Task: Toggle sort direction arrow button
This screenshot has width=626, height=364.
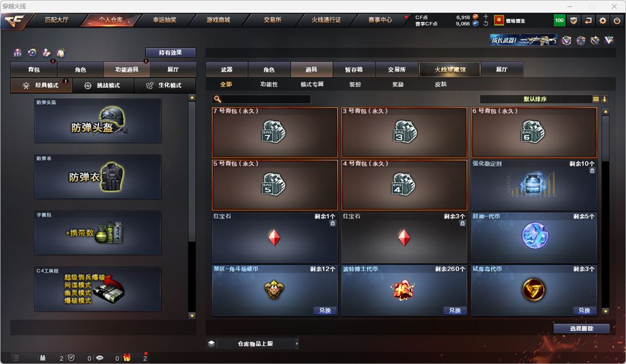Action: point(604,99)
